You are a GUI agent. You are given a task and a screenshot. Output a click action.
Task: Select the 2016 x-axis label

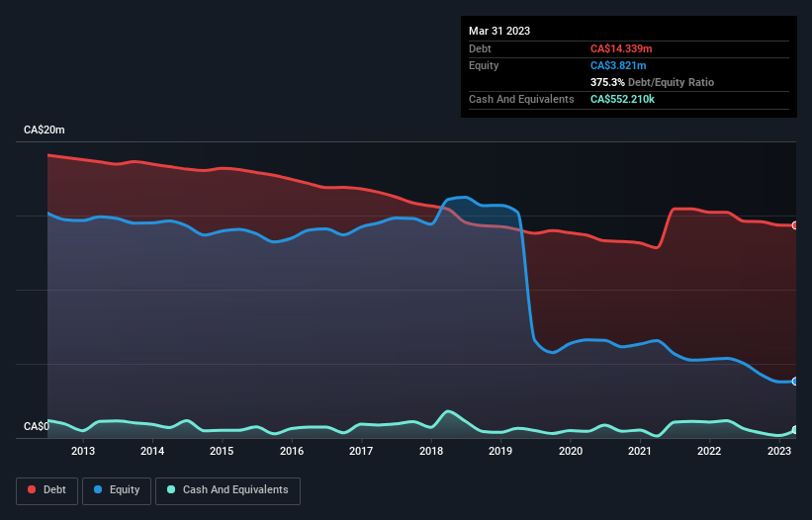coord(292,451)
